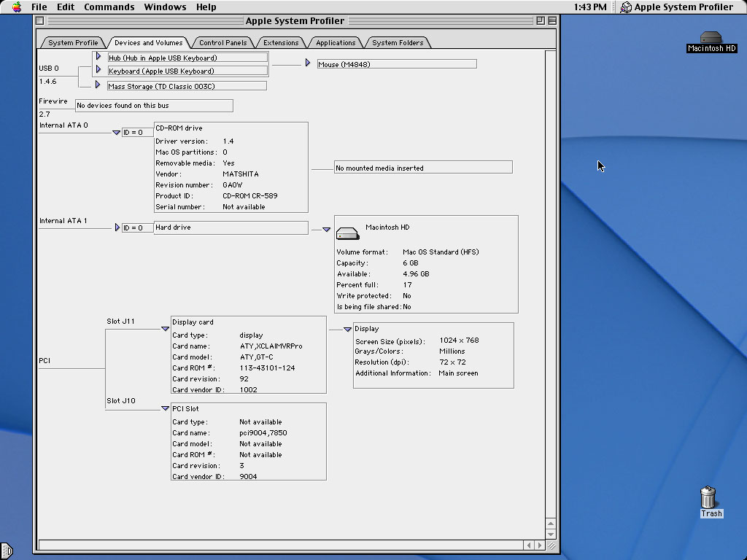
Task: Expand the Mass Storage (TD Classic 003C) entry
Action: click(x=97, y=85)
